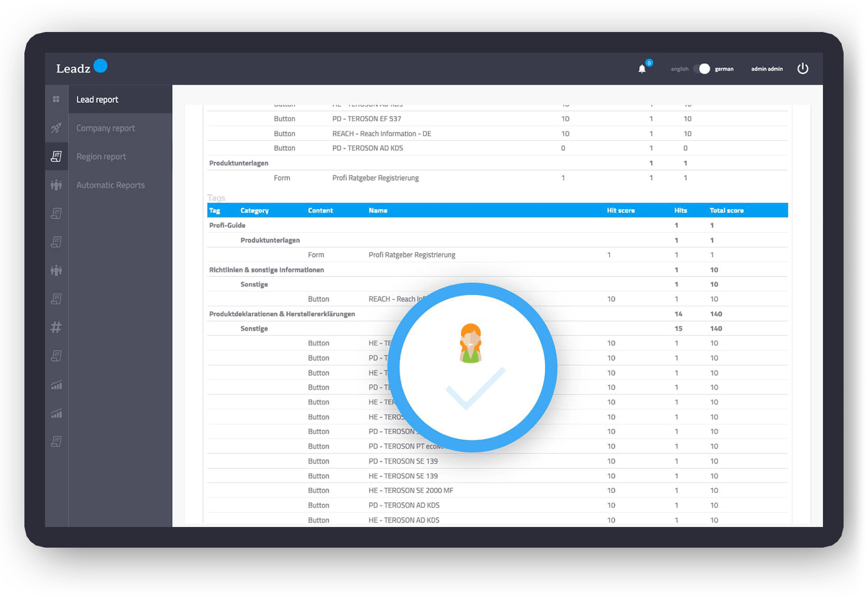Toggle the lower people icon in sidebar
This screenshot has width=868, height=597.
coord(56,270)
